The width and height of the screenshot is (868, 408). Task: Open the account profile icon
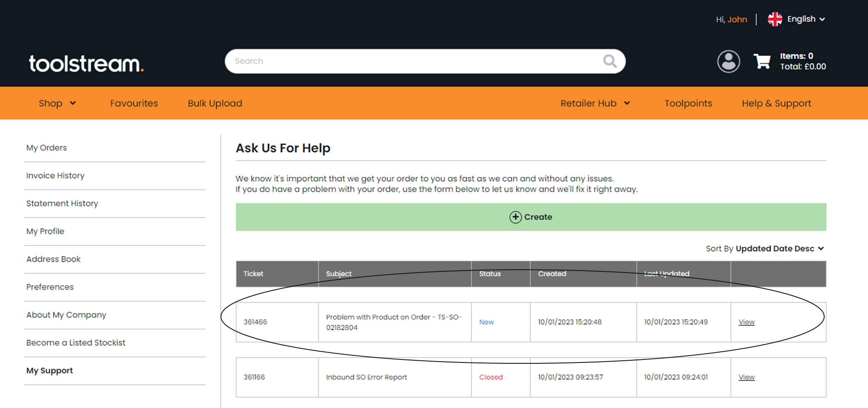(729, 62)
